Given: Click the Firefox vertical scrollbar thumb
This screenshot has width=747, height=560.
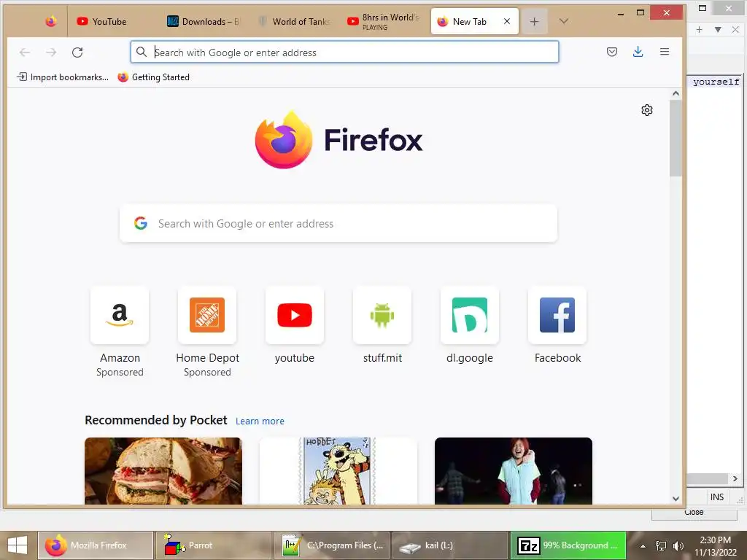Looking at the screenshot, I should point(676,138).
